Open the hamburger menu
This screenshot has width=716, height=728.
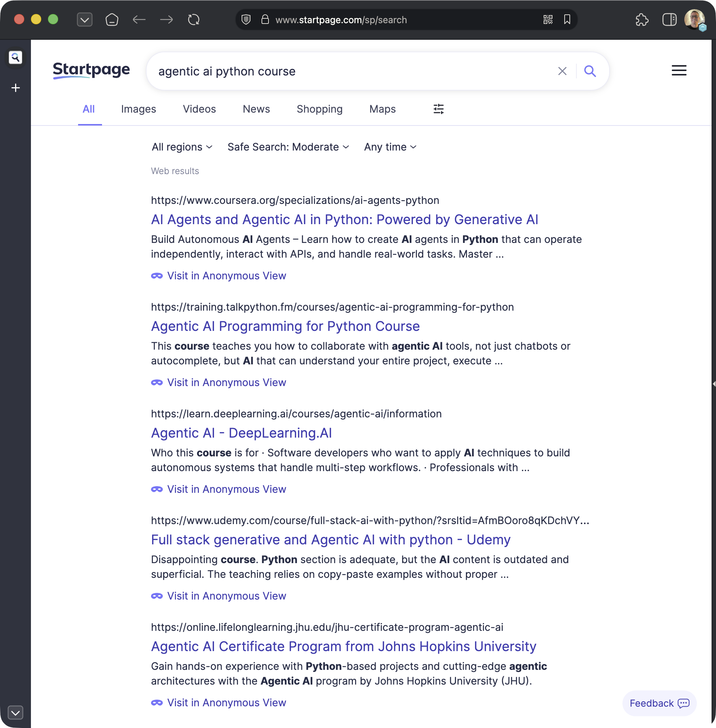678,70
